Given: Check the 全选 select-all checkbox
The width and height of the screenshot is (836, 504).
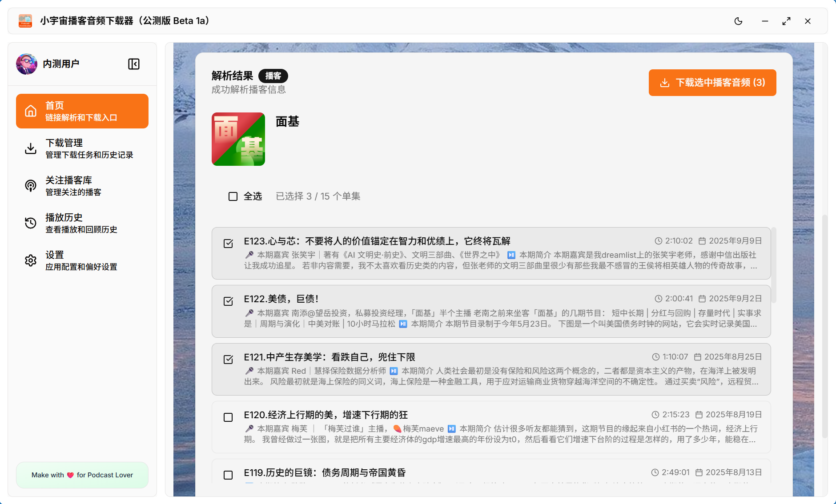Looking at the screenshot, I should (233, 196).
